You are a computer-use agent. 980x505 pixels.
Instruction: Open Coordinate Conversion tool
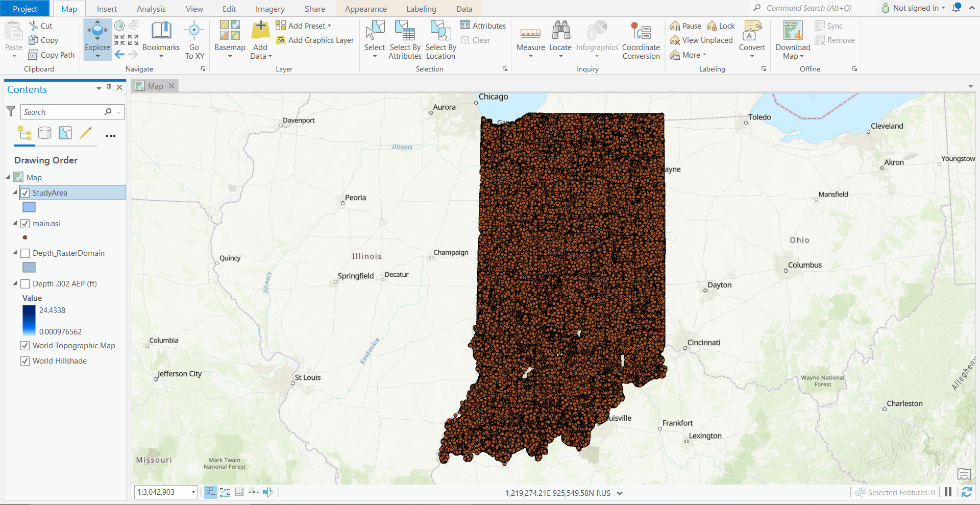click(641, 40)
